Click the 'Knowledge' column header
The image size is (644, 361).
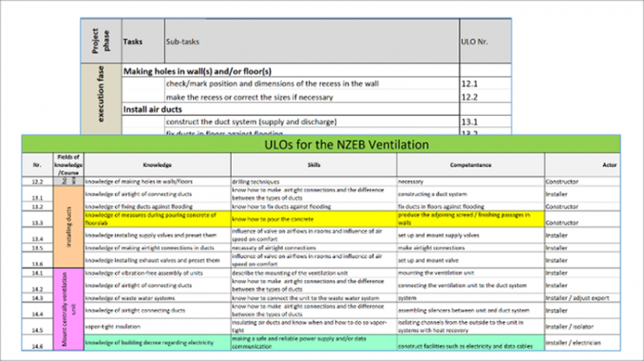click(x=156, y=163)
